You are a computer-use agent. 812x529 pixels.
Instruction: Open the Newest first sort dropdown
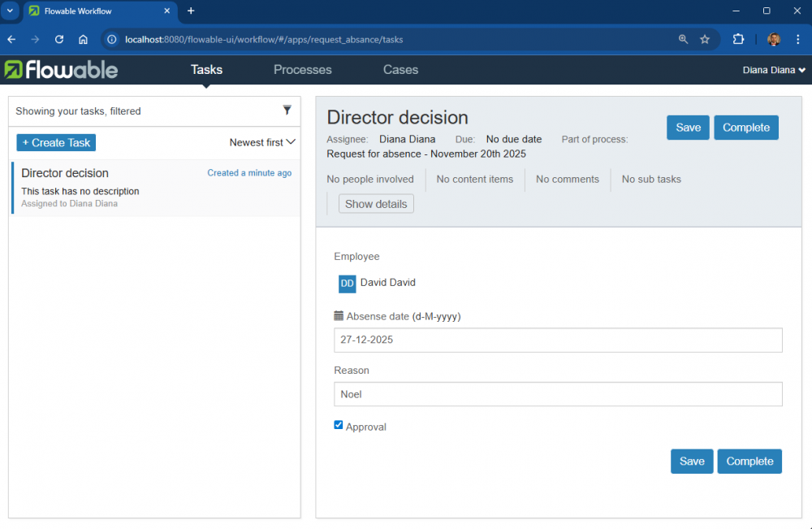[262, 142]
